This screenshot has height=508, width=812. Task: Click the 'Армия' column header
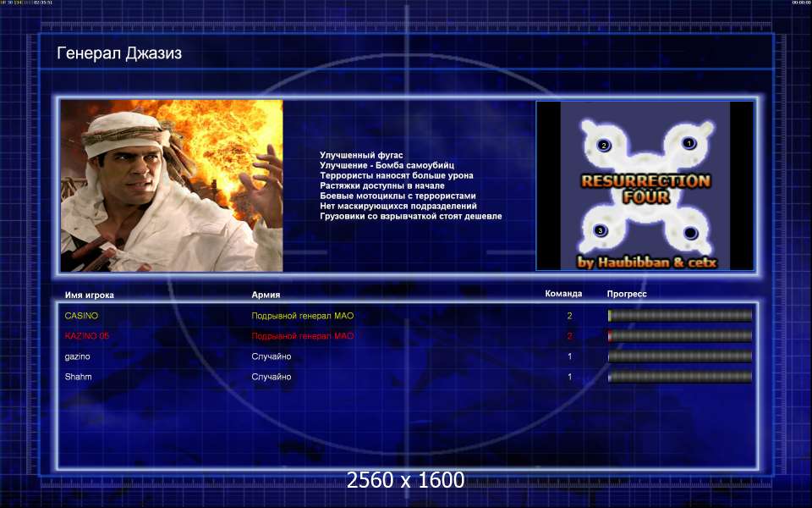click(266, 295)
